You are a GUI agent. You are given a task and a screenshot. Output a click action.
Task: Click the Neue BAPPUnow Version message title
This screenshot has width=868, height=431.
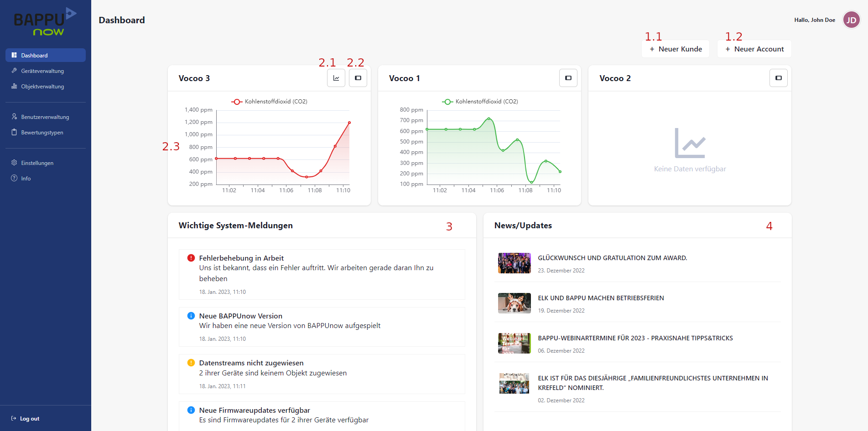click(241, 316)
